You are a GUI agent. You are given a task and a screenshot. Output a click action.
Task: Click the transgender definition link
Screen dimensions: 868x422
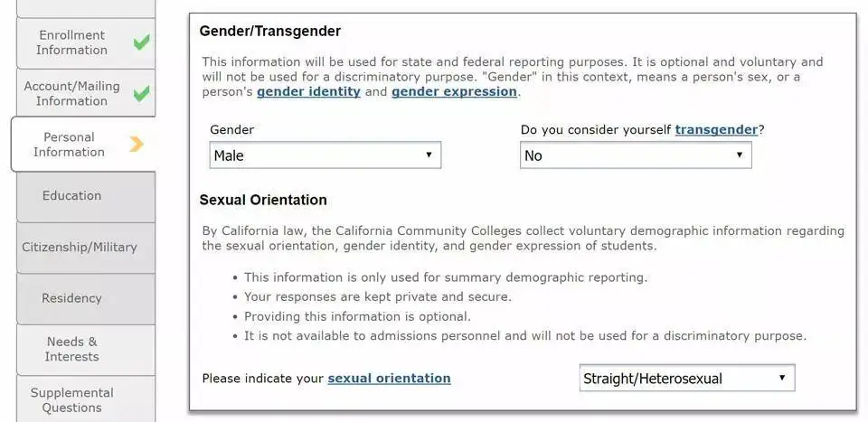716,129
